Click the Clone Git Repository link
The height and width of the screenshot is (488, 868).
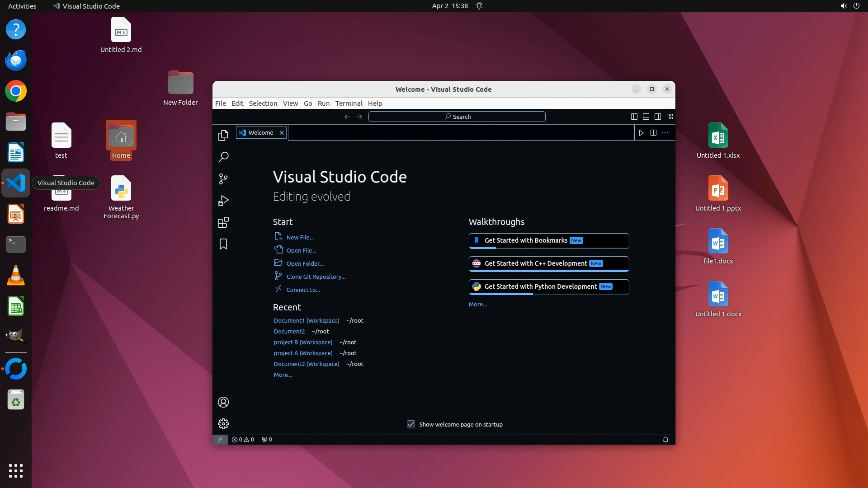(x=316, y=277)
